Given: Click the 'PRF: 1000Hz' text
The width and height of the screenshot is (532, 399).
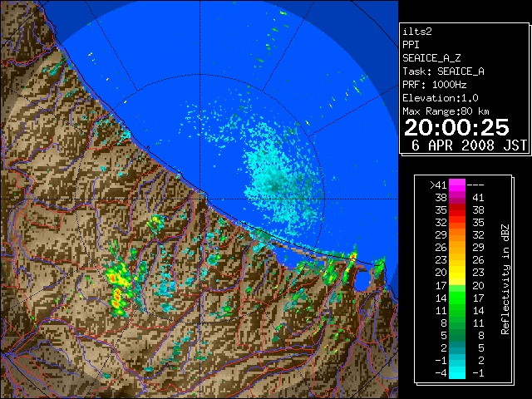Looking at the screenshot, I should [x=435, y=85].
